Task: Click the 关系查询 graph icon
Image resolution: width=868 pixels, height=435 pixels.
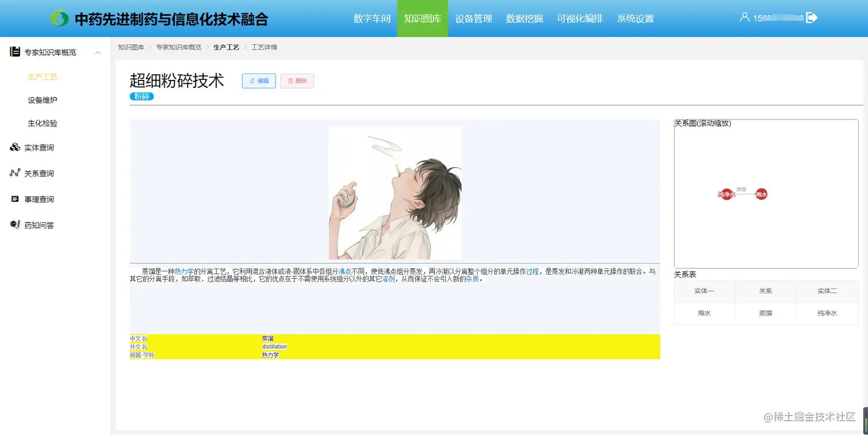Action: (15, 173)
